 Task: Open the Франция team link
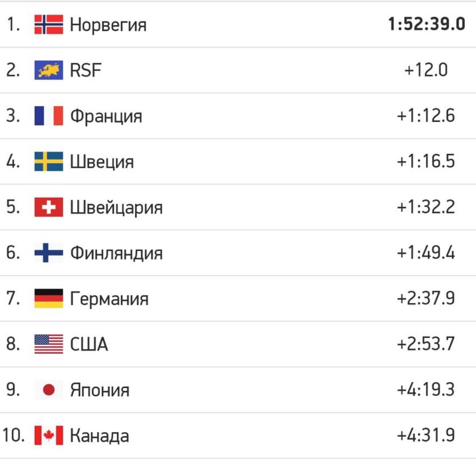click(x=106, y=116)
